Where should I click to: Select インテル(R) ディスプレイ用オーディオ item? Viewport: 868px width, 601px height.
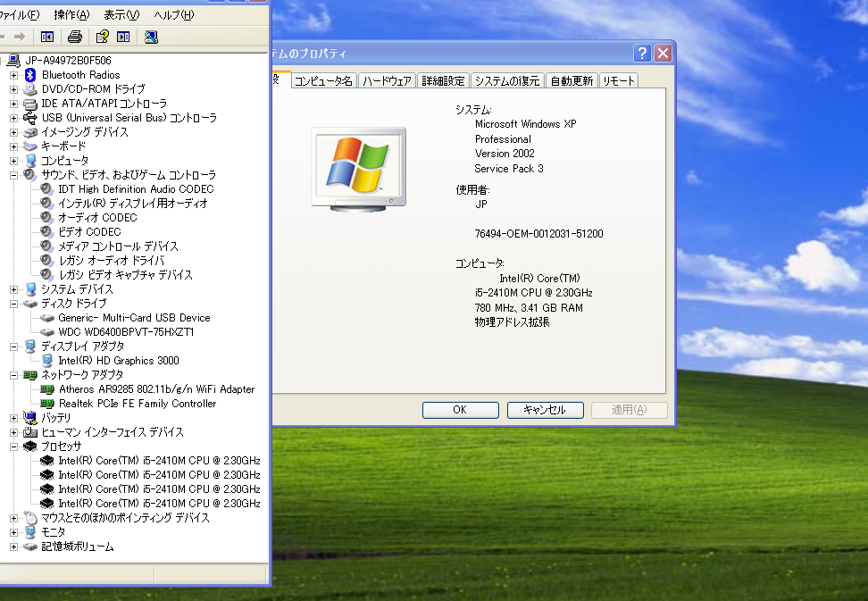(133, 203)
